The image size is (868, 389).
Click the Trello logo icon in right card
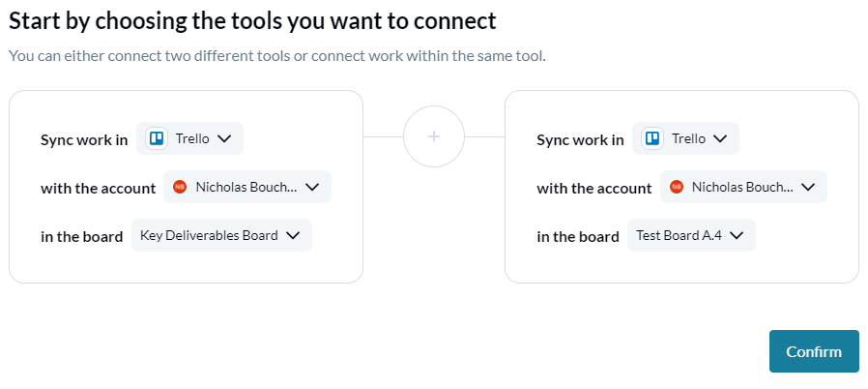[652, 138]
